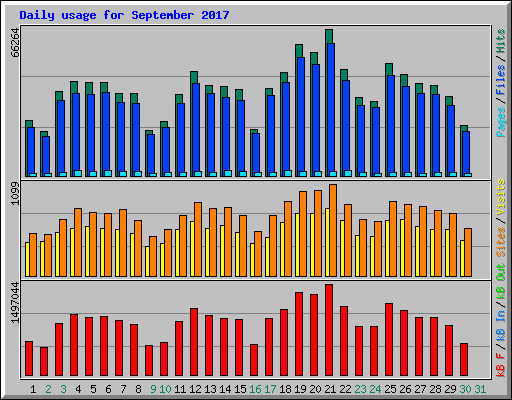Select day 14 on the x-axis
512x400 pixels.
point(225,389)
